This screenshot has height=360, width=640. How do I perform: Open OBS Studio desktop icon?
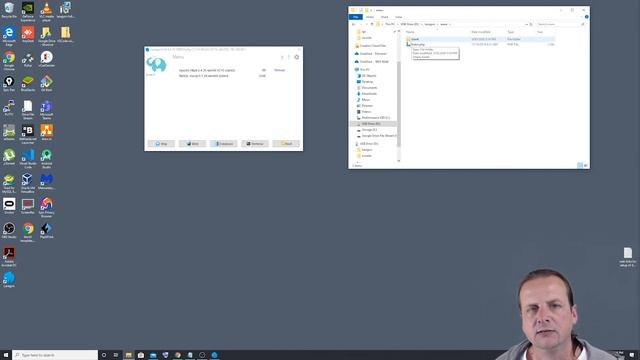pos(9,231)
